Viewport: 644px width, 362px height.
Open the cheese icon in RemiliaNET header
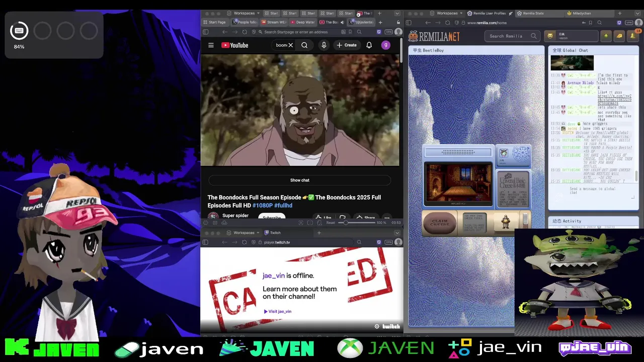pos(619,36)
